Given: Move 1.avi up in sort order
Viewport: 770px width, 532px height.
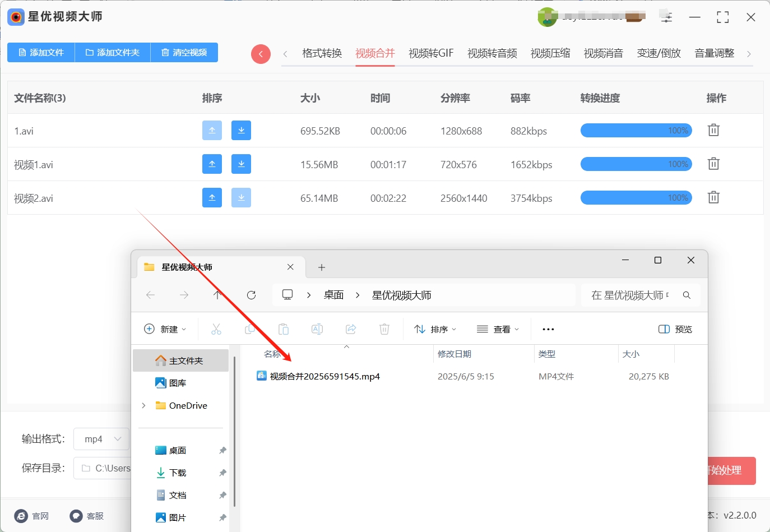Looking at the screenshot, I should (212, 130).
